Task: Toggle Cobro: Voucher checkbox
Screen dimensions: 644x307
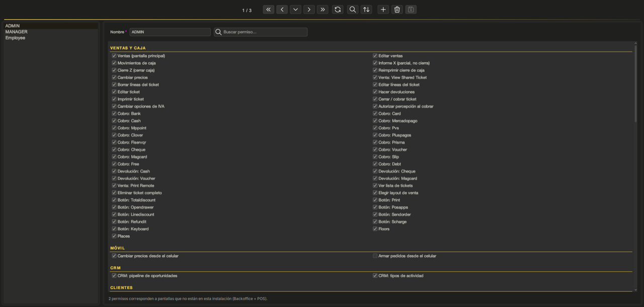Action: coord(375,149)
